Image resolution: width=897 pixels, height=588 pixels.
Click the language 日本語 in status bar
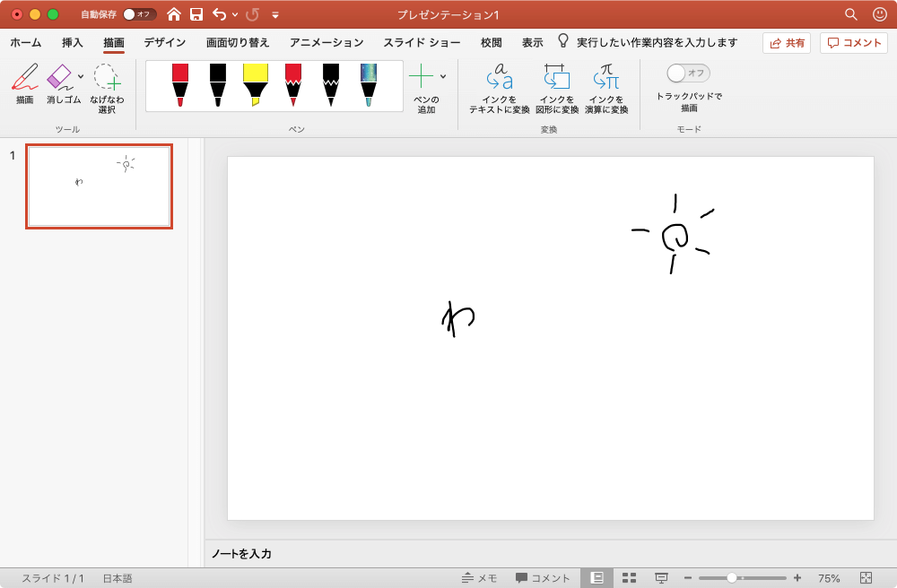tap(118, 578)
